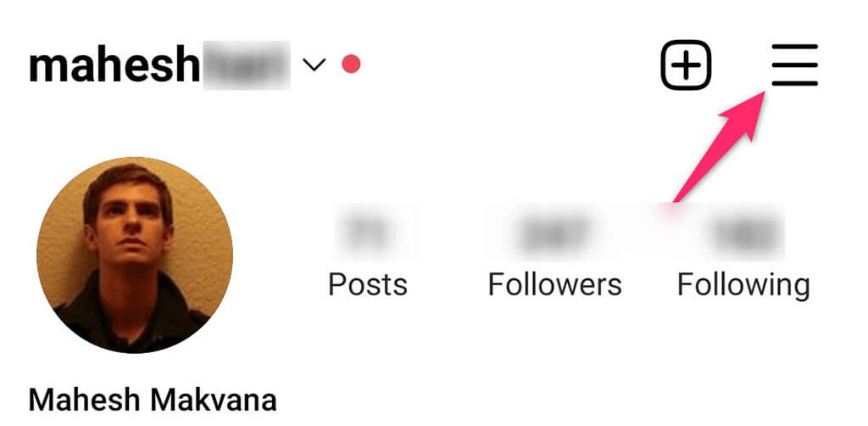Click the word 'Makvana' under avatar
The width and height of the screenshot is (868, 426).
[214, 400]
